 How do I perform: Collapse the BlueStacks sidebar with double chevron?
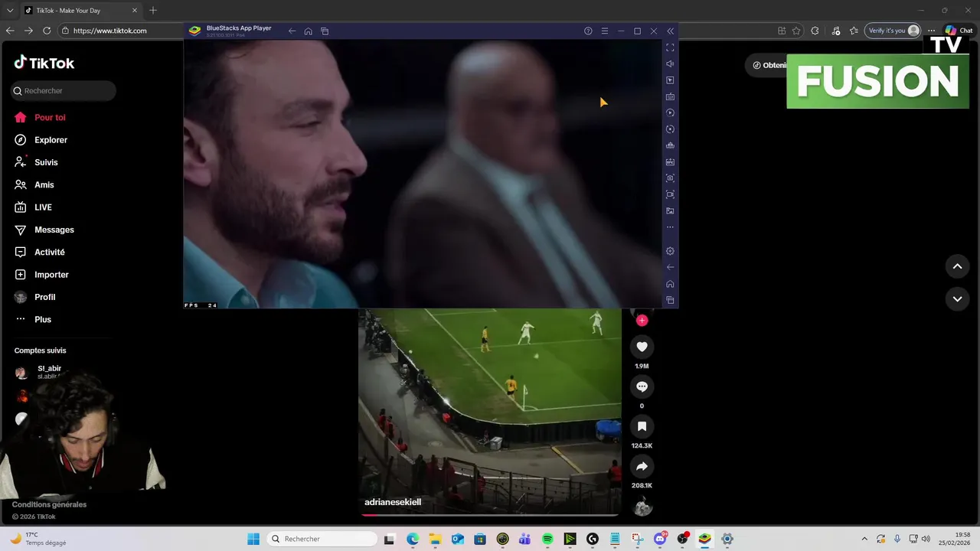coord(670,31)
